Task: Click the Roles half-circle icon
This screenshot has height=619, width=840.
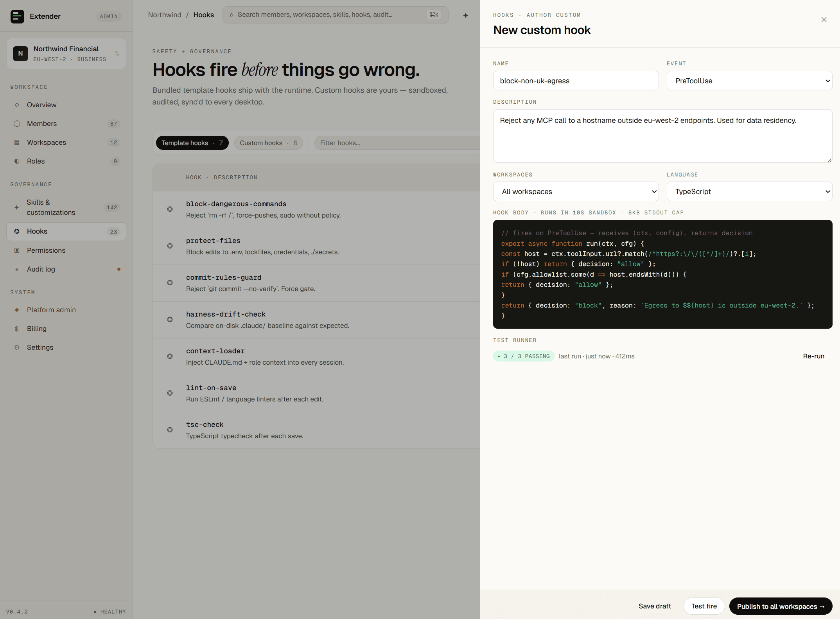Action: coord(17,161)
